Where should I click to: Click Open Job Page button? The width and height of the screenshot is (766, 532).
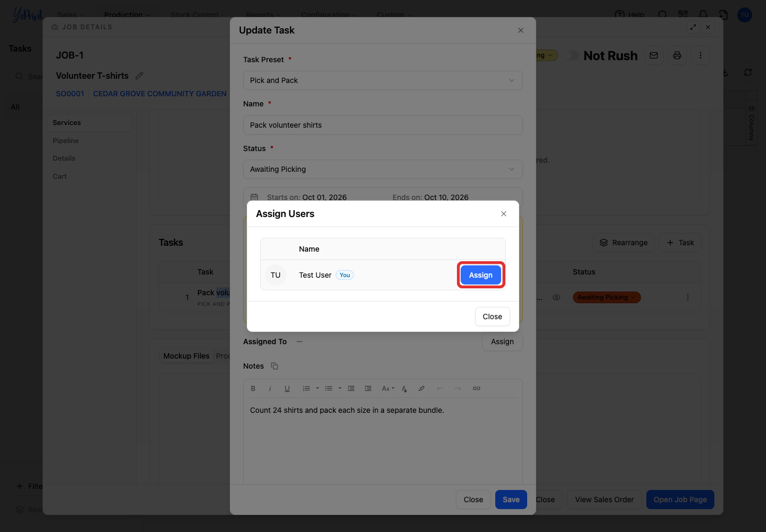pyautogui.click(x=680, y=500)
